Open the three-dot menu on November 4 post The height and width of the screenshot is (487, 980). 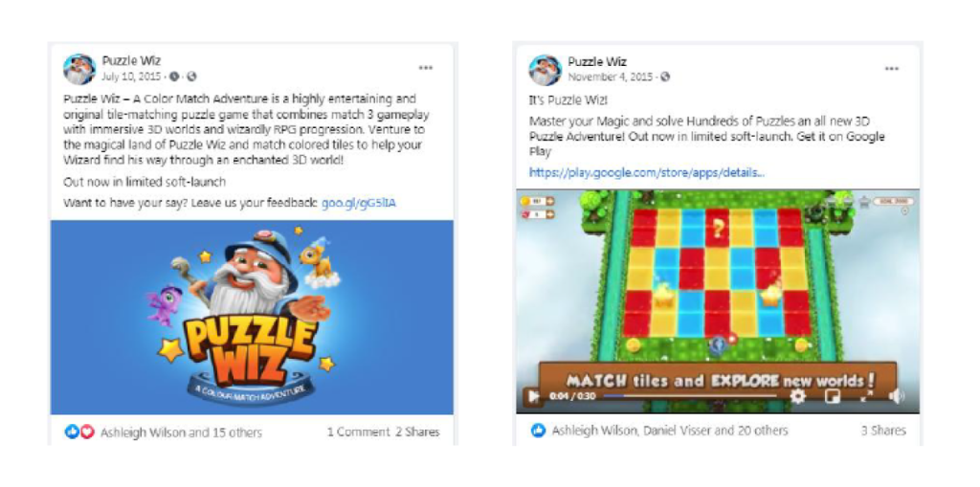(892, 68)
